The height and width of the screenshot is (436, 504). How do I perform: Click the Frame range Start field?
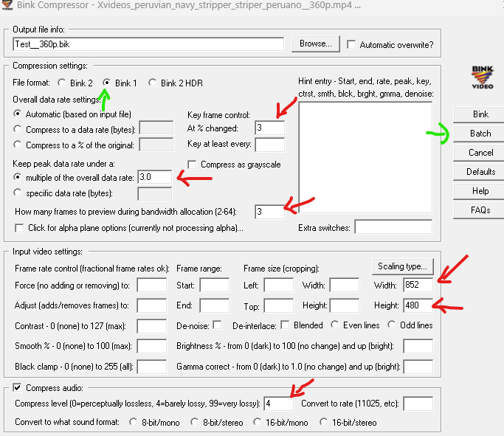click(215, 285)
